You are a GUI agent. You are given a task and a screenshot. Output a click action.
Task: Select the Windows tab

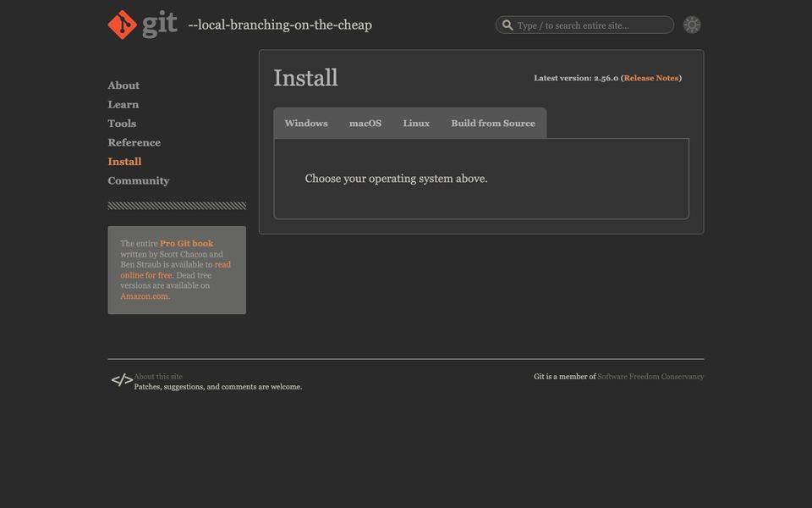[306, 124]
